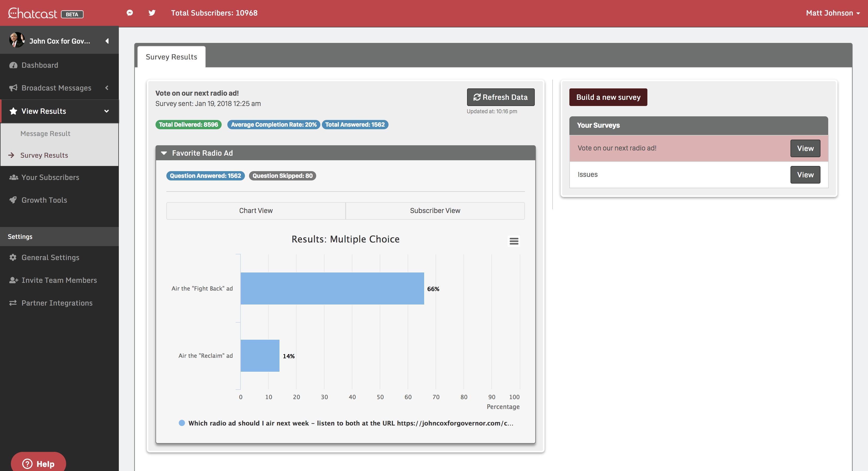Click the Partner Integrations arrows icon
The width and height of the screenshot is (868, 471).
click(13, 303)
